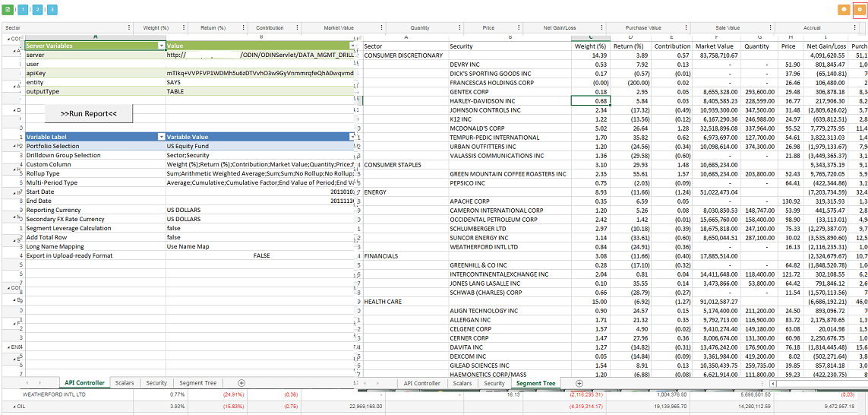868x415 pixels.
Task: Open the Sector column options menu
Action: click(128, 27)
